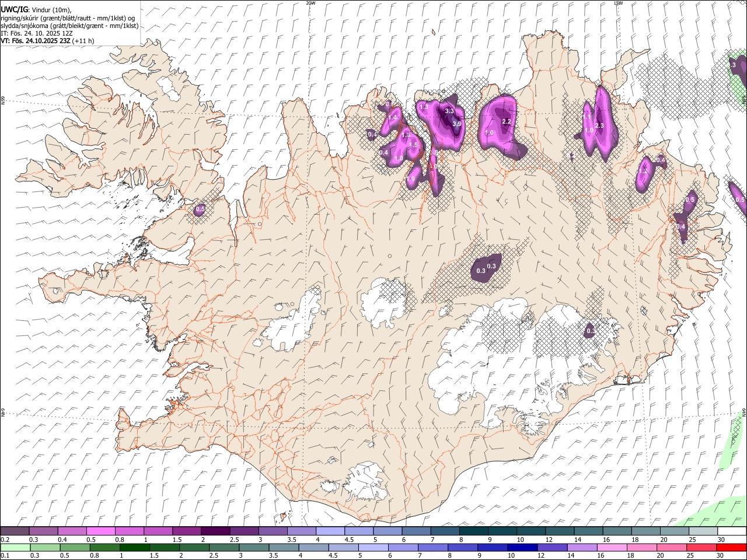
Task: Choose the lower-row legend swatch starting at 8
Action: (463, 547)
